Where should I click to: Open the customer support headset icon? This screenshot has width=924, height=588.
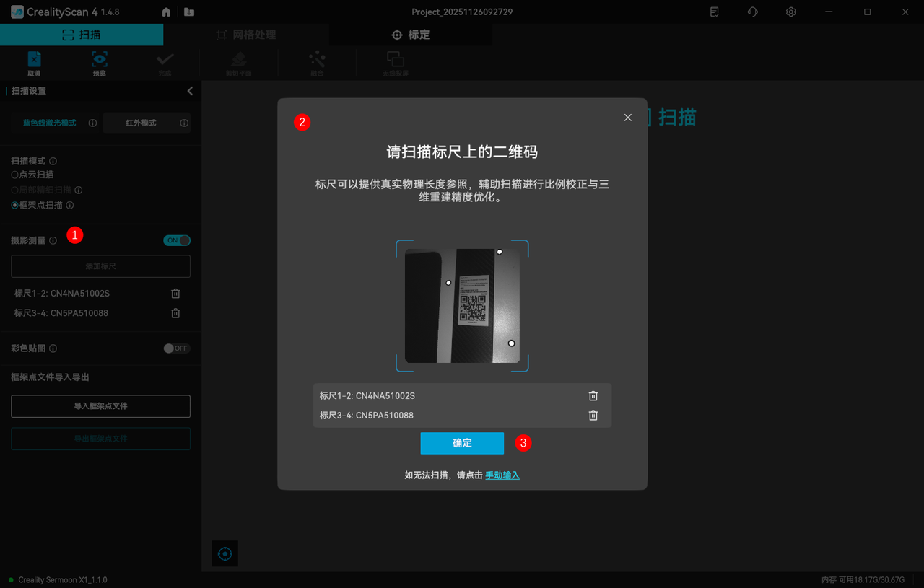click(x=752, y=12)
